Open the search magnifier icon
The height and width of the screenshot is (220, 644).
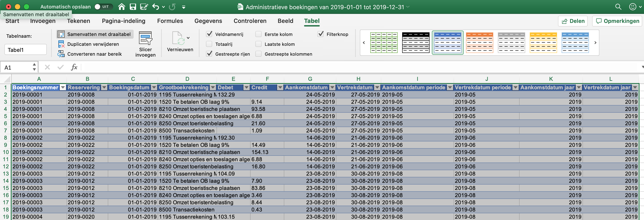[x=618, y=7]
